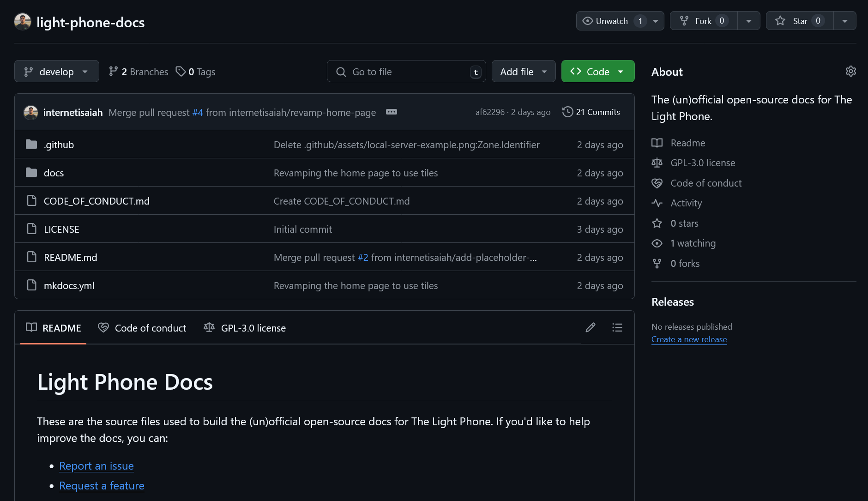Click Create a new release link

[x=689, y=339]
